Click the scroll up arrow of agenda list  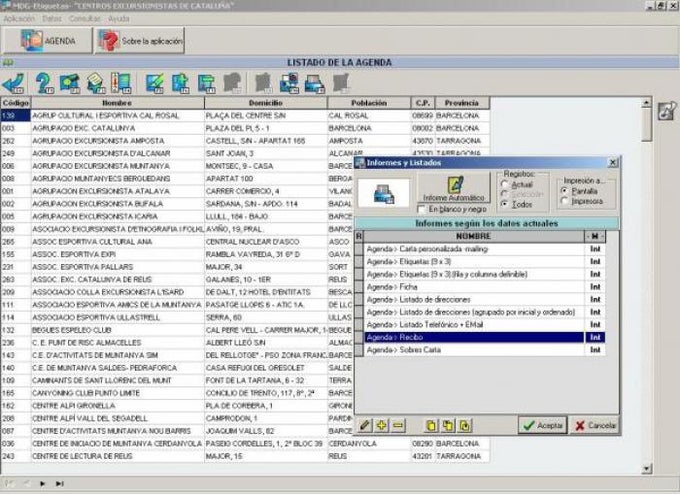[x=646, y=103]
